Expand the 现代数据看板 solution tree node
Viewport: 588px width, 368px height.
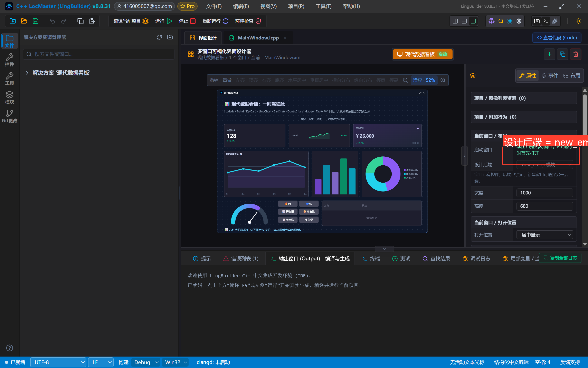coord(27,73)
